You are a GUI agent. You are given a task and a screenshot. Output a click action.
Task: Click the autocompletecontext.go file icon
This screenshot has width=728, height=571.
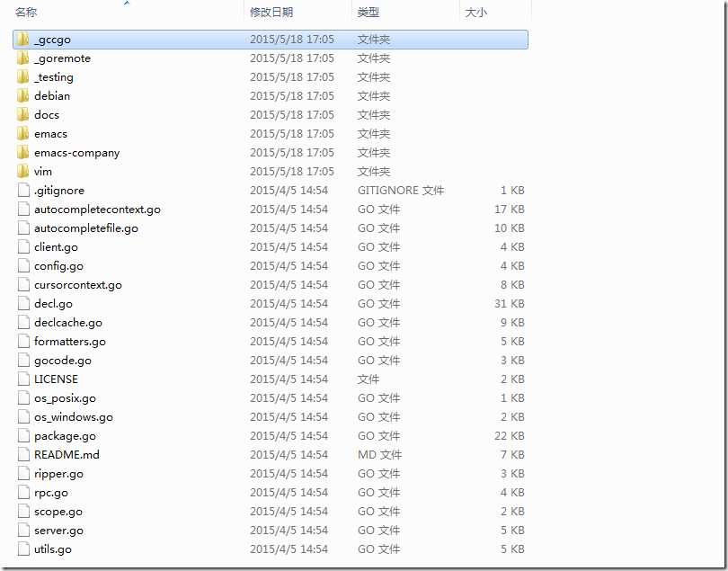[x=23, y=210]
